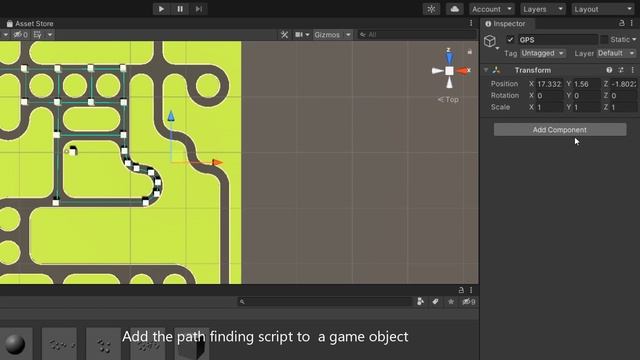Focus the Project panel search field
Viewport: 640px width, 360px height.
pyautogui.click(x=325, y=302)
